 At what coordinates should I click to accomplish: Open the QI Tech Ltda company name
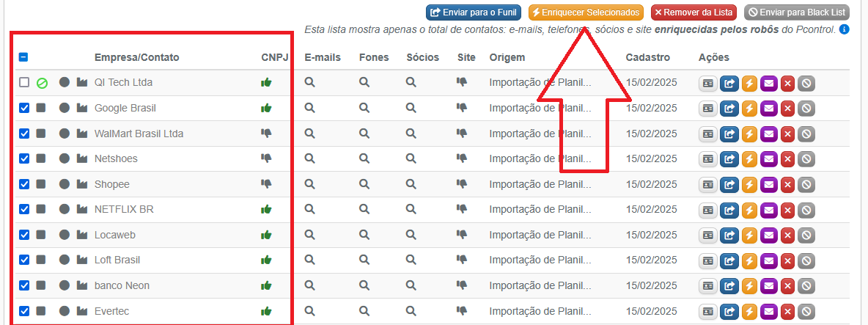coord(123,82)
